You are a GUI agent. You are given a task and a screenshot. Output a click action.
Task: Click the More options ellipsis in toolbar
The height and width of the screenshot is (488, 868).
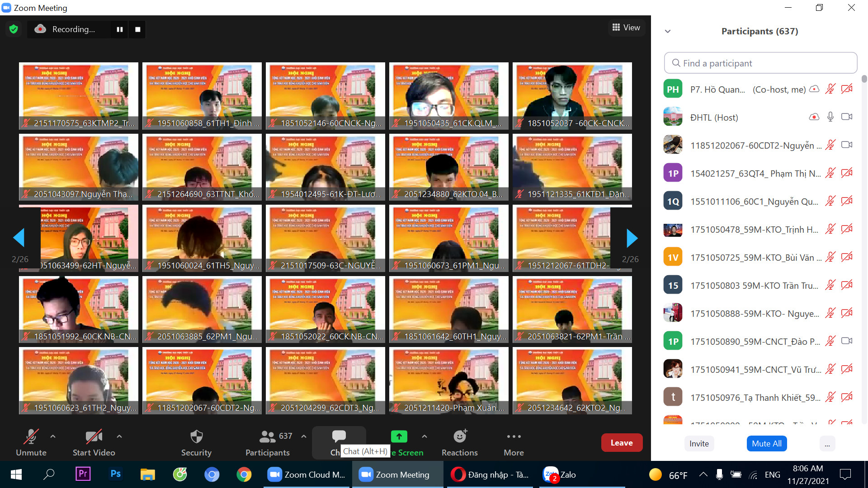pos(514,442)
